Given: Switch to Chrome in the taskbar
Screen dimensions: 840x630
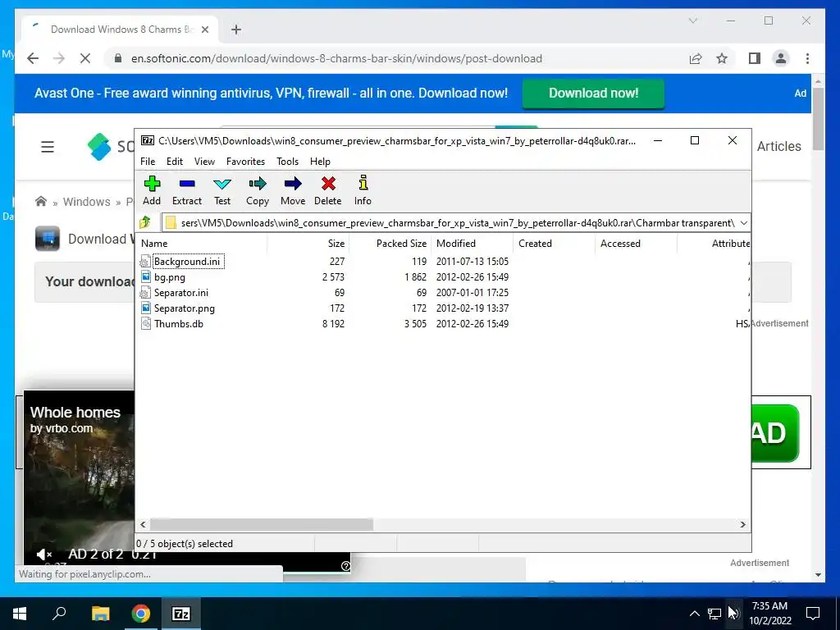Looking at the screenshot, I should tap(140, 614).
